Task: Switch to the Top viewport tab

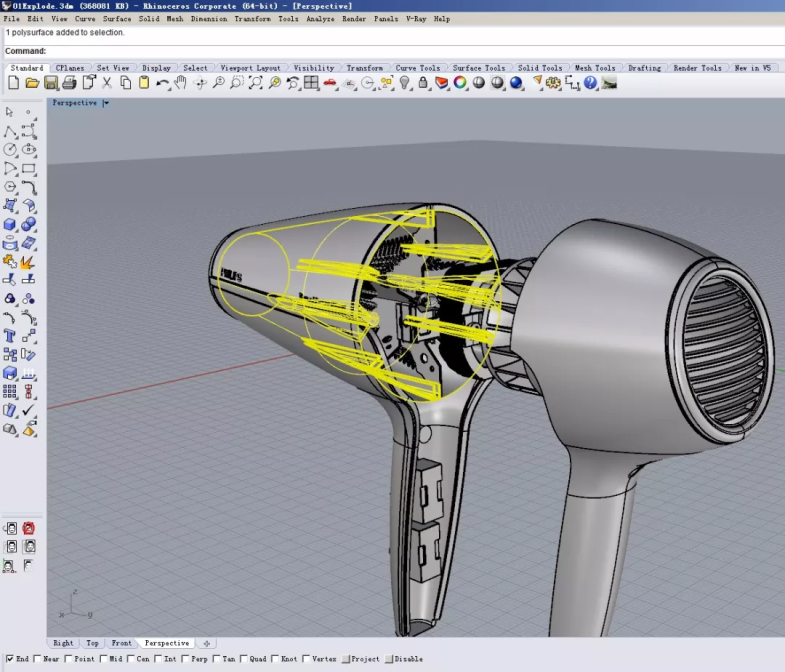Action: tap(92, 643)
